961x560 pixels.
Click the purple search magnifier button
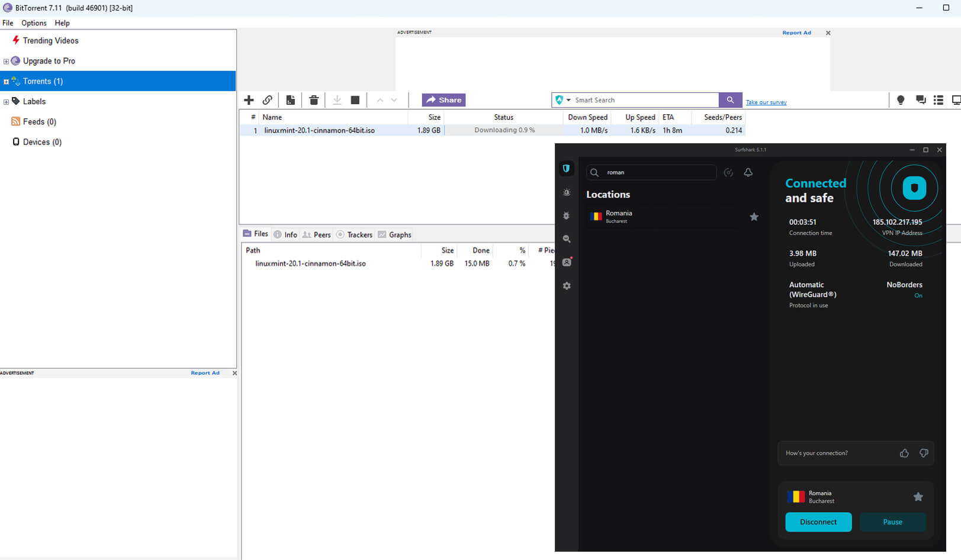(730, 100)
